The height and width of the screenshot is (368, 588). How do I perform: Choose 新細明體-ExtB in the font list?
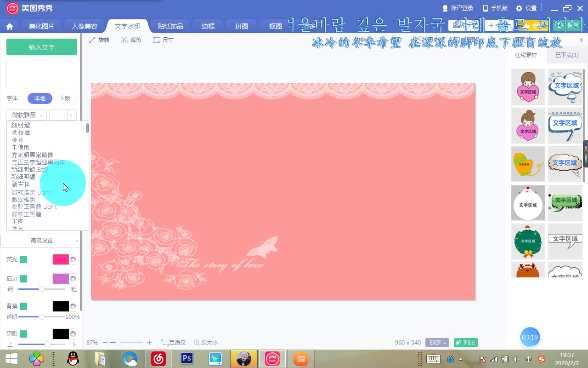(30, 170)
